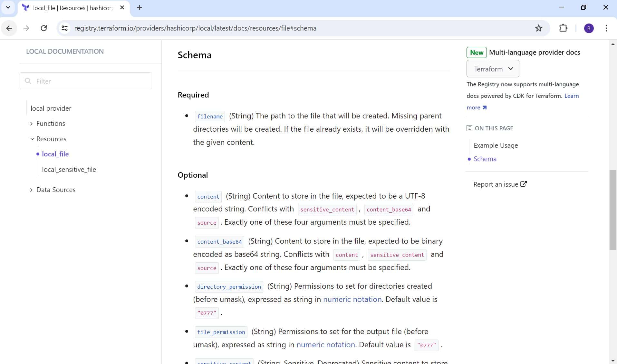Image resolution: width=617 pixels, height=364 pixels.
Task: View site information icon in address bar
Action: [64, 28]
